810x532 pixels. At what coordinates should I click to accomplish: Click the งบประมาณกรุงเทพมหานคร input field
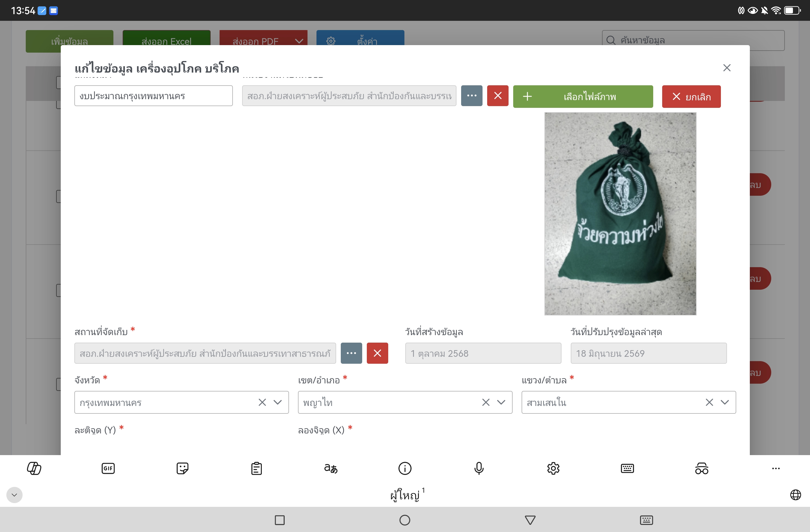click(154, 96)
